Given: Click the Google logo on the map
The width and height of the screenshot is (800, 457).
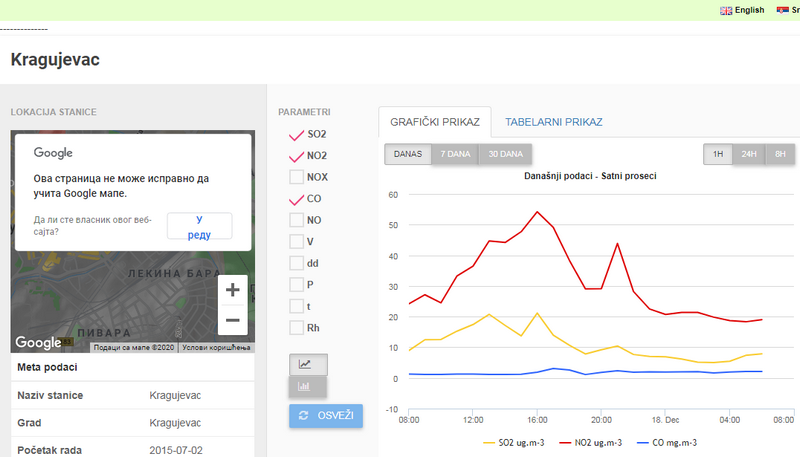Looking at the screenshot, I should tap(38, 342).
